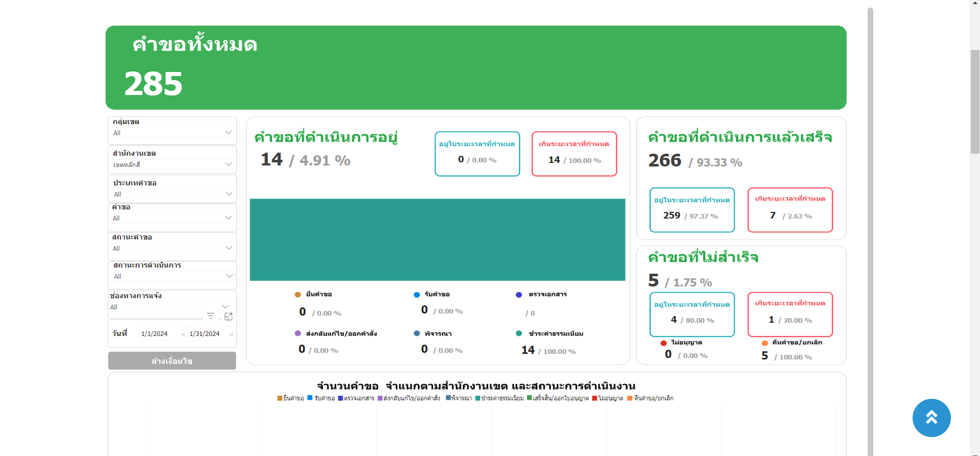Open the สถานะคำขอ dropdown

(x=228, y=248)
